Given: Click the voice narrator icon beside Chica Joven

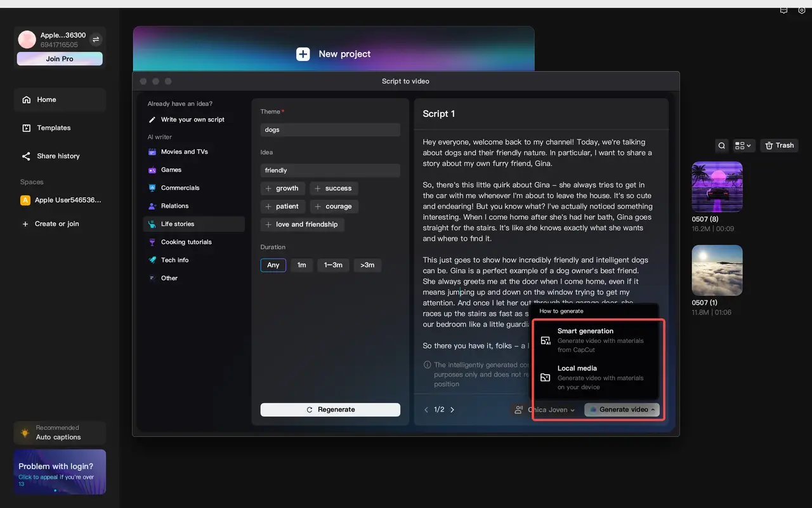Looking at the screenshot, I should pos(518,410).
